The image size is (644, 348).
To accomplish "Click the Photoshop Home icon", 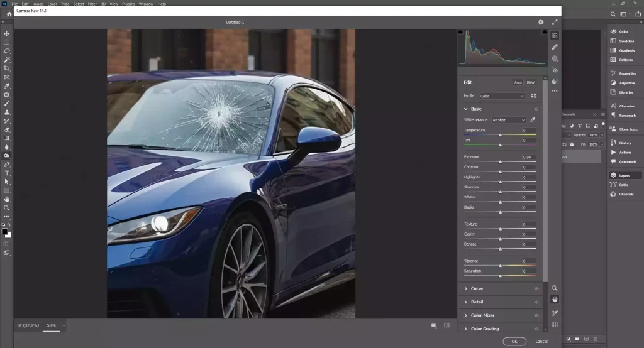I will tap(9, 14).
